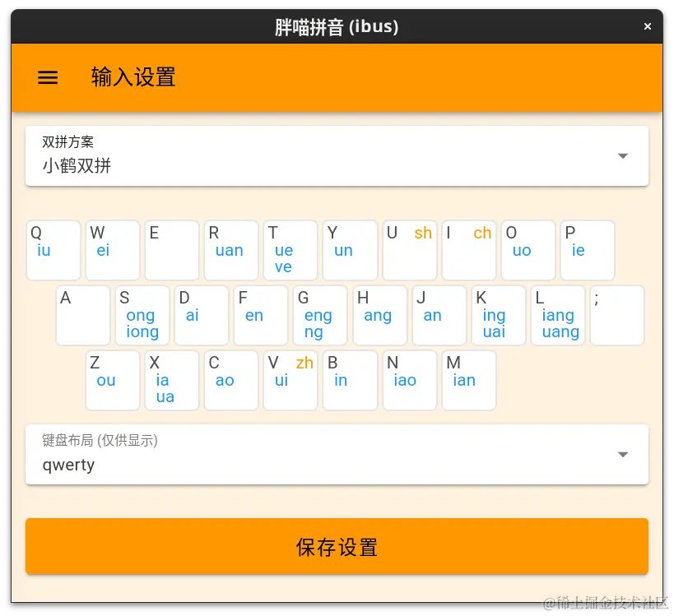Click the D key card showing ai
Image resolution: width=674 pixels, height=616 pixels.
(x=202, y=315)
